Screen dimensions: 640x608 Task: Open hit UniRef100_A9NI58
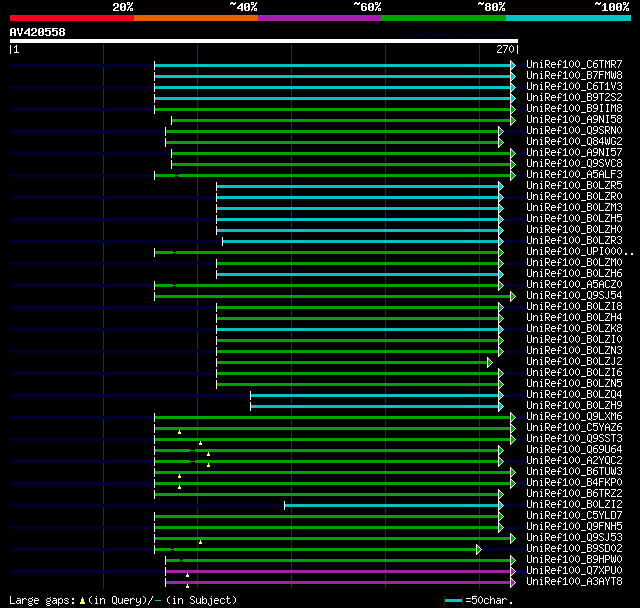tap(574, 120)
